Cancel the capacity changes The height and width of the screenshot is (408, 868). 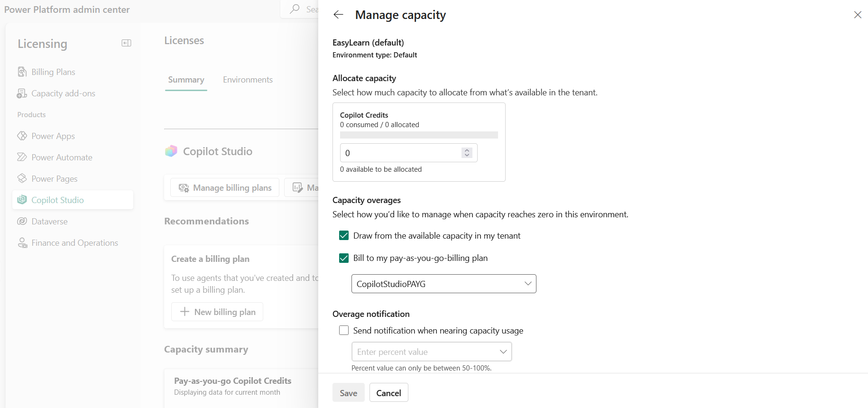click(388, 392)
